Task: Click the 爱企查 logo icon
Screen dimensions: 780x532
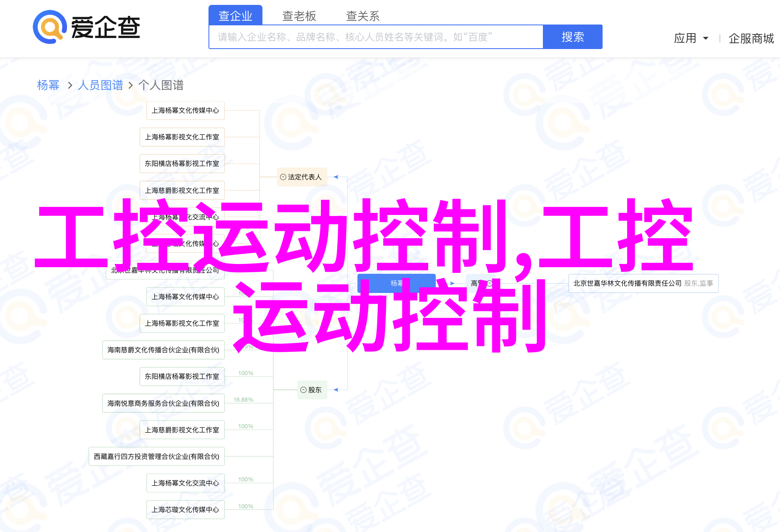Action: pos(50,27)
